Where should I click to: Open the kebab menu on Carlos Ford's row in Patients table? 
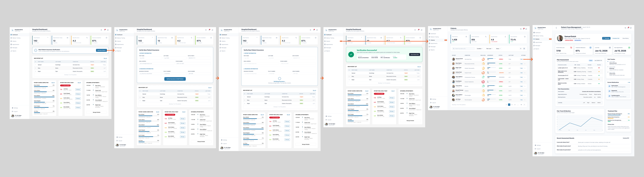[x=525, y=73]
